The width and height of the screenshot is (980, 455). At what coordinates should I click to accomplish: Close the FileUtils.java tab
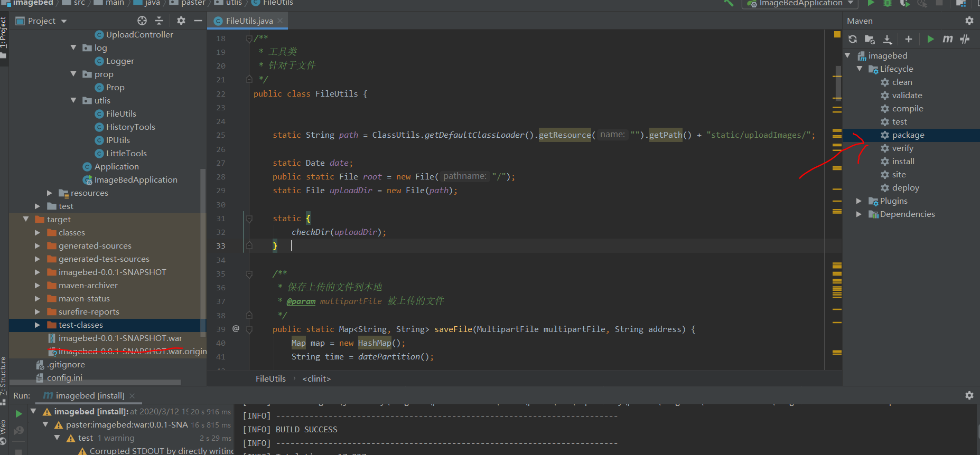[x=280, y=21]
